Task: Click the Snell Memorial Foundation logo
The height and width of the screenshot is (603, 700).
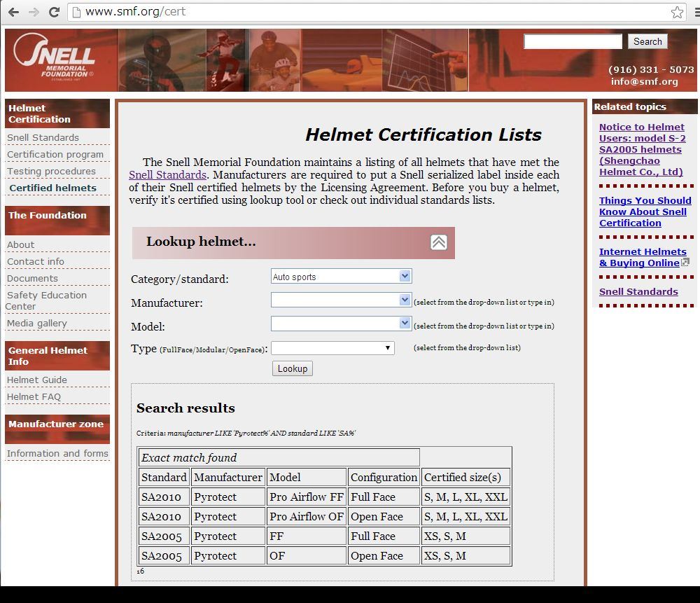Action: 55,57
